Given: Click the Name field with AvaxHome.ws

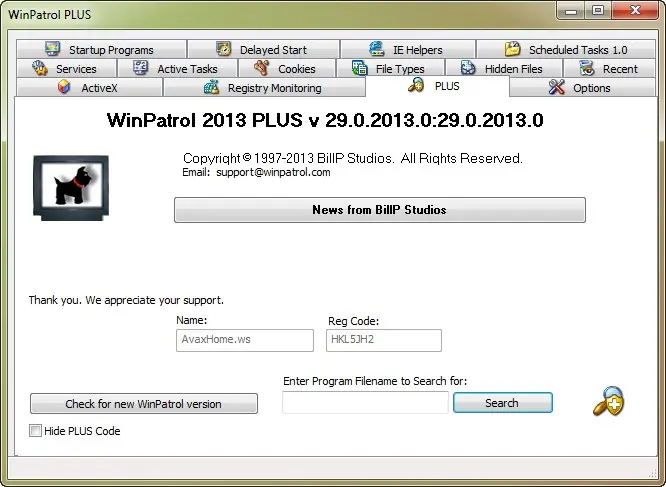Looking at the screenshot, I should 245,340.
